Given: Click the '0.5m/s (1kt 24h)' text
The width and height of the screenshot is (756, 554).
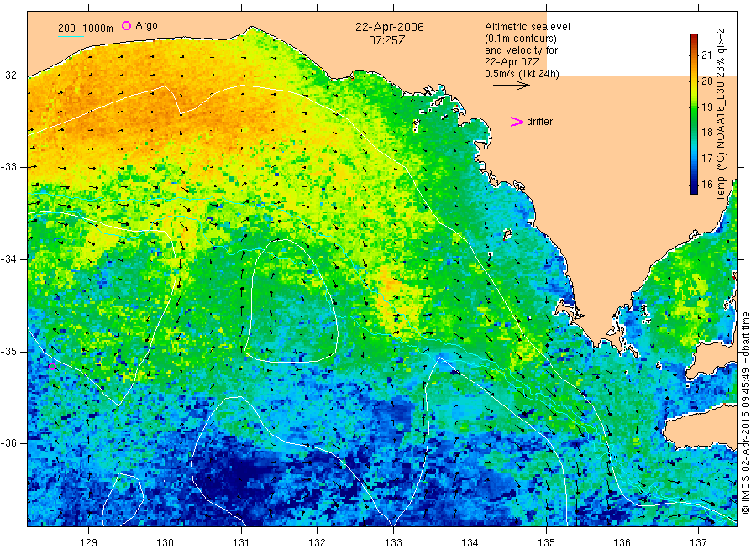Looking at the screenshot, I should (x=522, y=74).
